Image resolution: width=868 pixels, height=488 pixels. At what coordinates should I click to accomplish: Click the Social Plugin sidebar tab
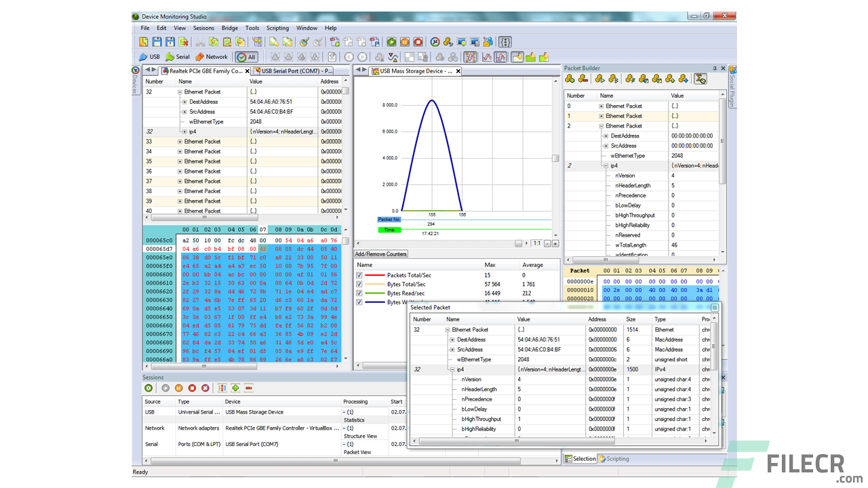coord(733,87)
